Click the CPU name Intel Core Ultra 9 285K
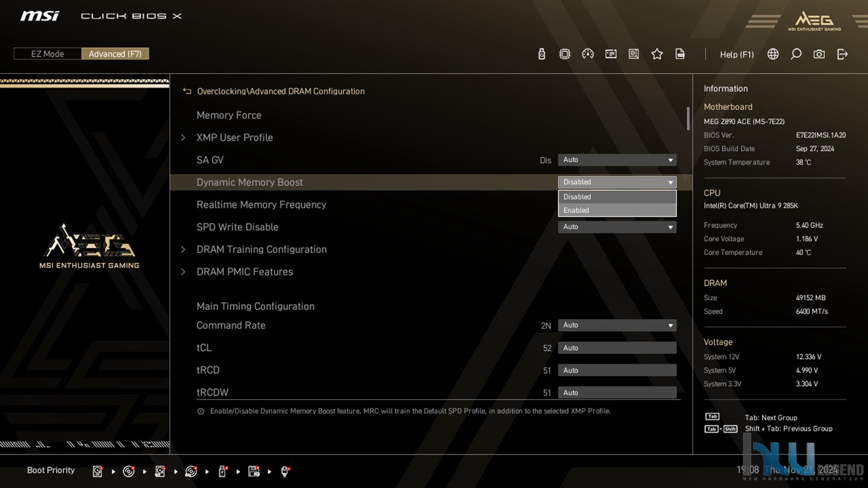The image size is (868, 488). click(751, 206)
